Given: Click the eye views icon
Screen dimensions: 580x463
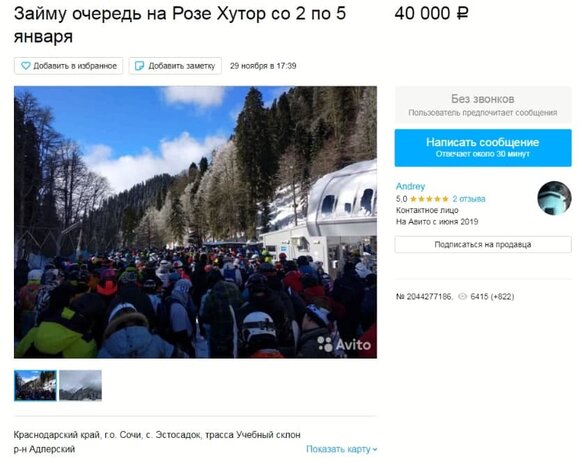Looking at the screenshot, I should [x=462, y=296].
